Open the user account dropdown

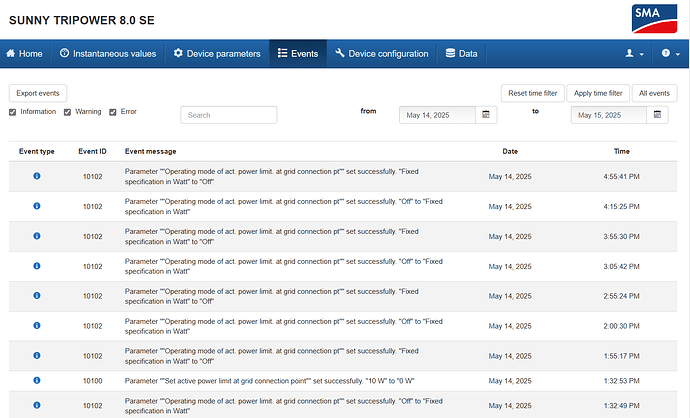click(635, 54)
